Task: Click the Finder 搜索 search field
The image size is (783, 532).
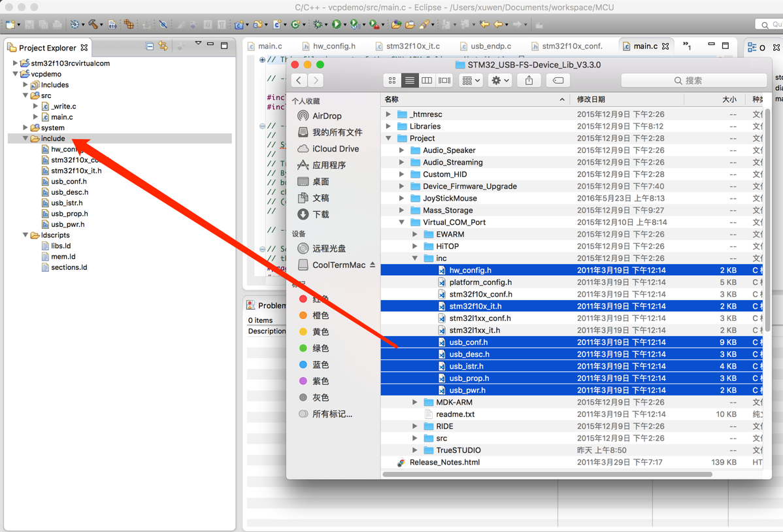Action: tap(693, 80)
